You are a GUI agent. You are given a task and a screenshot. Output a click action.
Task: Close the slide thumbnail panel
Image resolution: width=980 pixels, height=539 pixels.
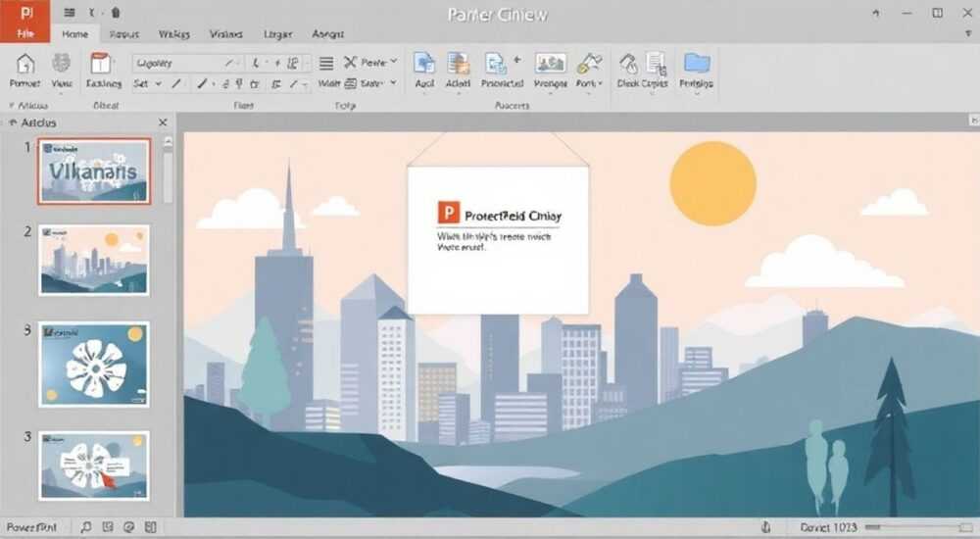[163, 122]
